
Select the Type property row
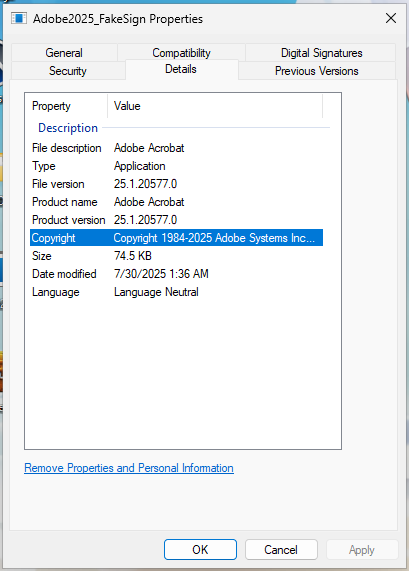176,166
